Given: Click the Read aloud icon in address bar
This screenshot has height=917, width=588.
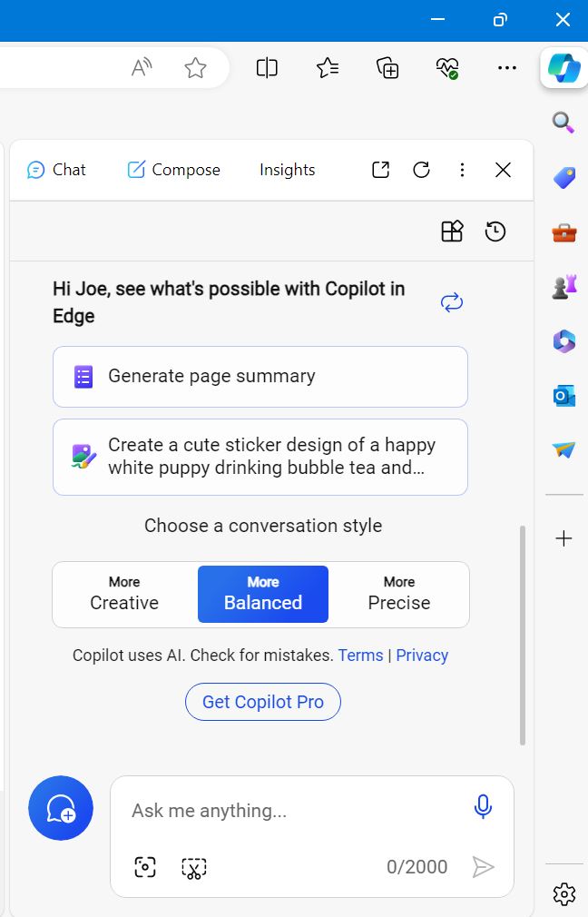Looking at the screenshot, I should click(142, 68).
